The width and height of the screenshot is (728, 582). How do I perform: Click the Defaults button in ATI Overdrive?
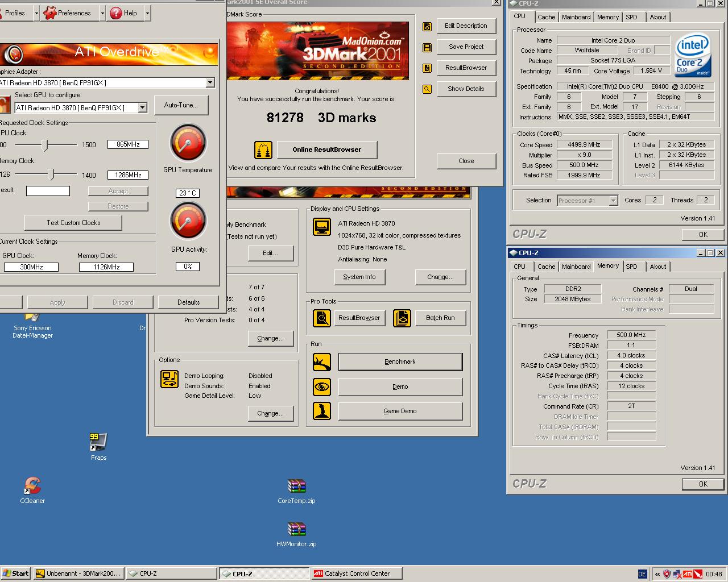click(188, 302)
